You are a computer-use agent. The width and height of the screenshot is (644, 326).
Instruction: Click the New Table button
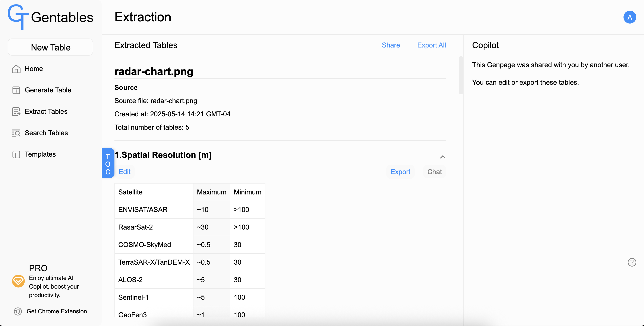click(x=51, y=47)
